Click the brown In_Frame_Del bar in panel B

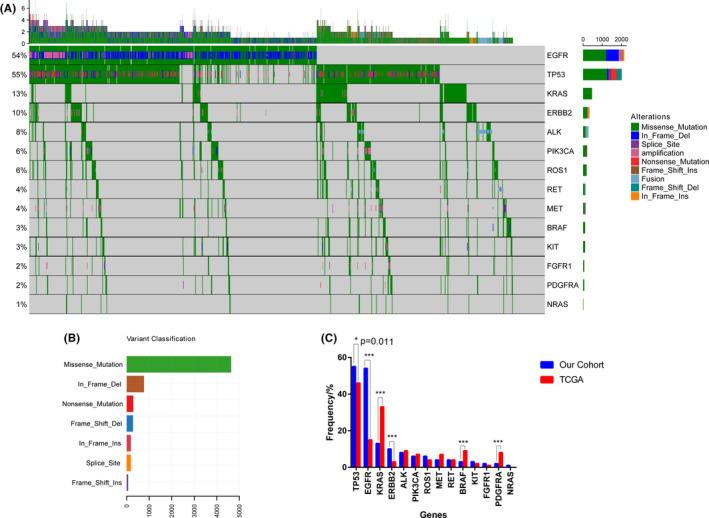[135, 384]
